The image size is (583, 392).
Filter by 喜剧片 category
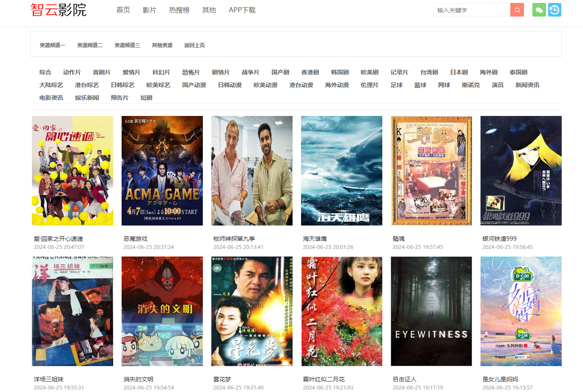[102, 72]
